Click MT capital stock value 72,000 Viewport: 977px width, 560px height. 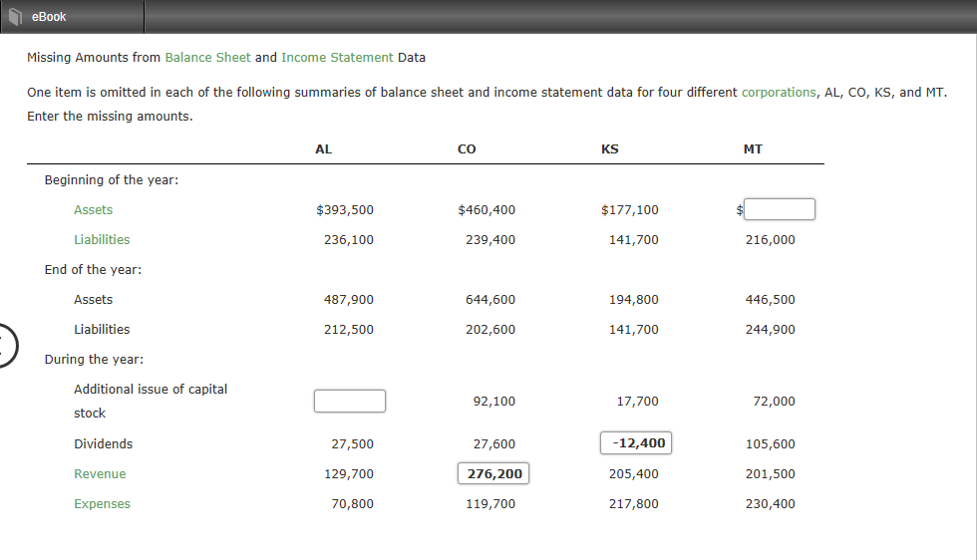pos(774,402)
